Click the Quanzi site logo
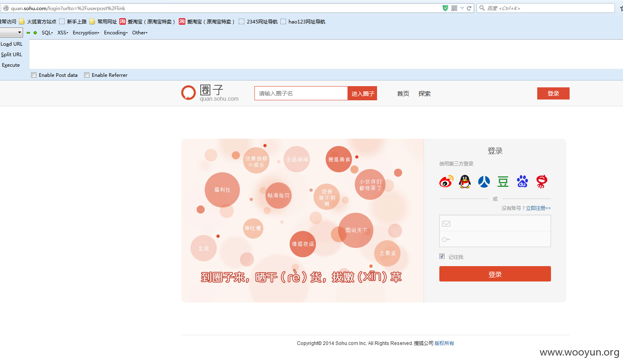Image resolution: width=623 pixels, height=364 pixels. point(210,93)
